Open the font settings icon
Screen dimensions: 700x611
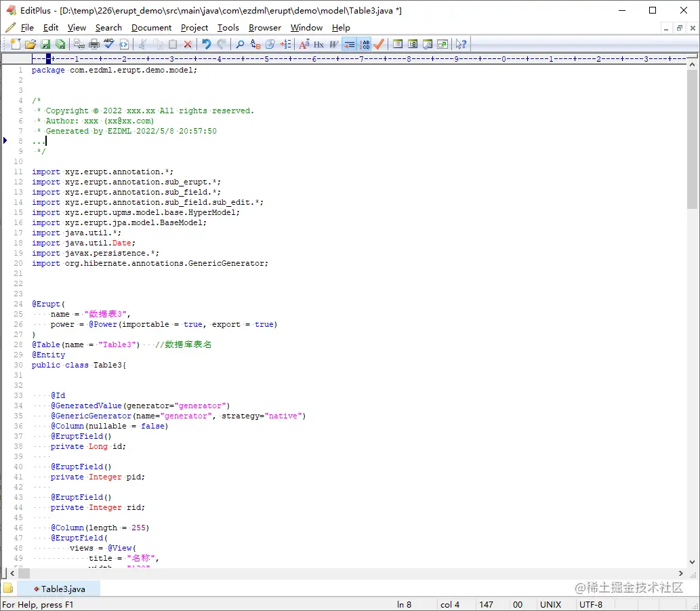[x=304, y=44]
